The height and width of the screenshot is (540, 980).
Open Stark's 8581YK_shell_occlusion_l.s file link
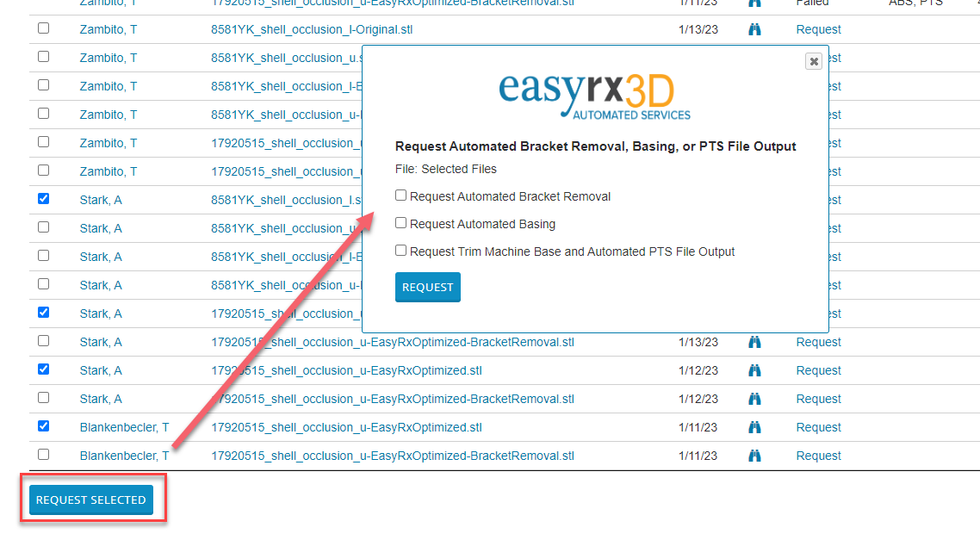pyautogui.click(x=286, y=200)
